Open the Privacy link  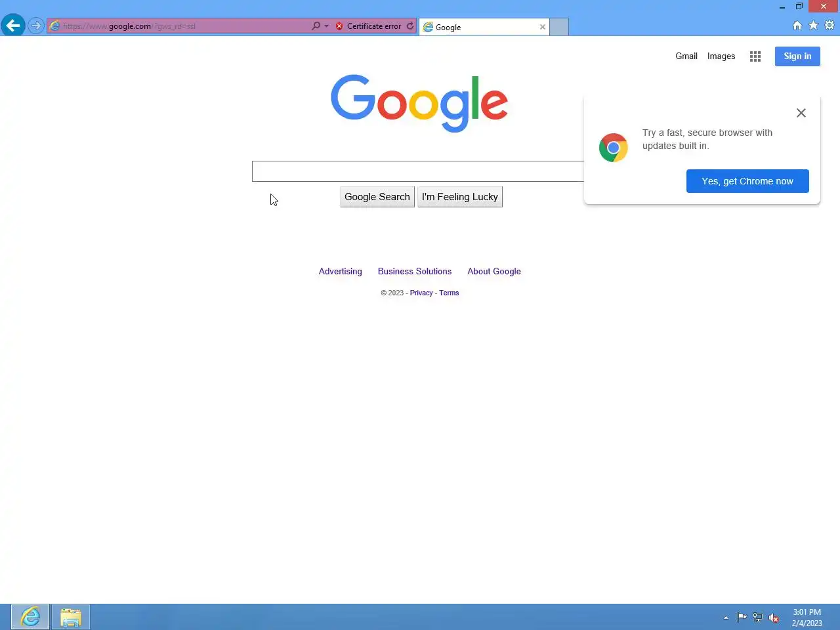point(421,293)
